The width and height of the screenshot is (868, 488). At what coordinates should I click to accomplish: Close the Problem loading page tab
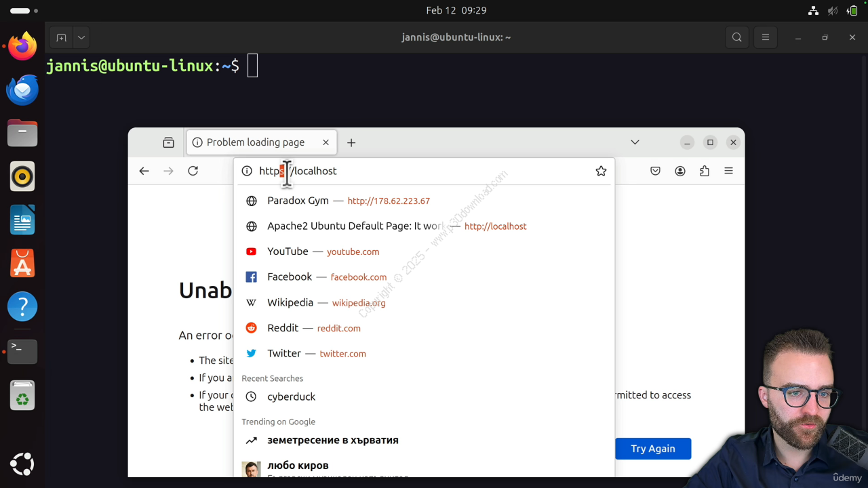[x=325, y=142]
